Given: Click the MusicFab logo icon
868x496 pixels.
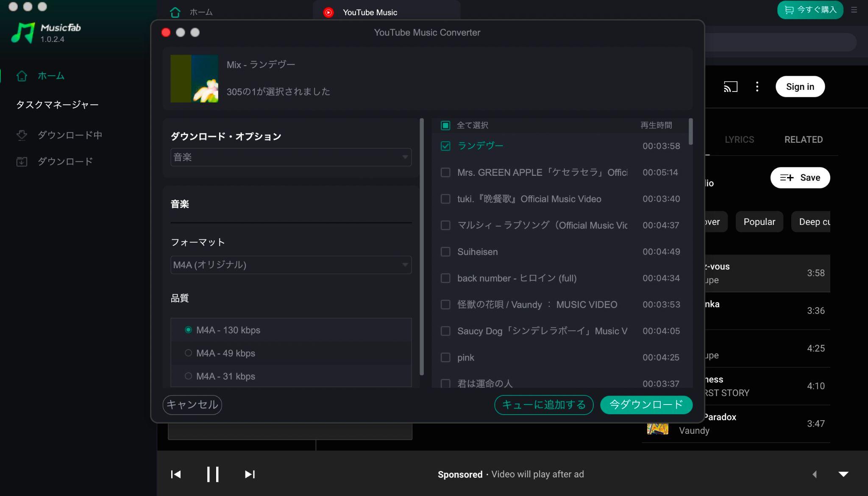Looking at the screenshot, I should (x=22, y=33).
